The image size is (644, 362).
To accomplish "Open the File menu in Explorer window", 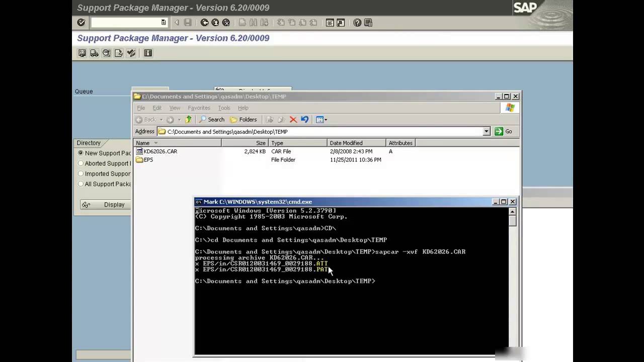I will 141,108.
